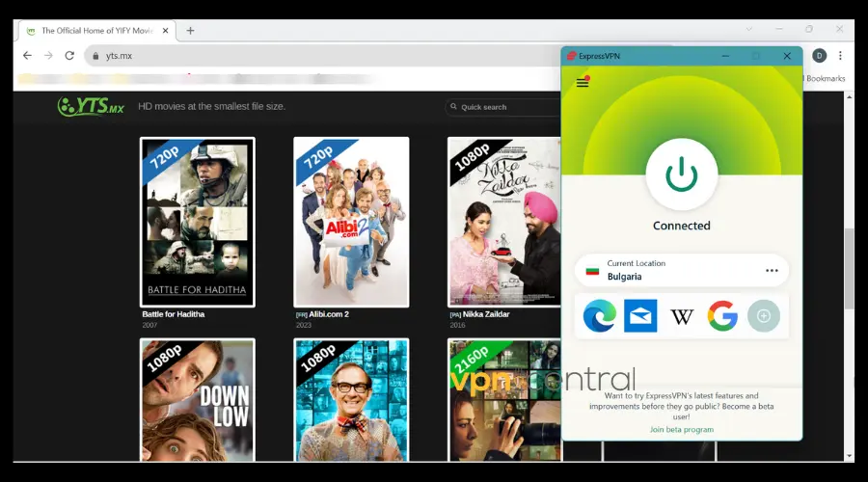This screenshot has width=868, height=482.
Task: Add a new shortcut with plus icon
Action: pyautogui.click(x=764, y=316)
